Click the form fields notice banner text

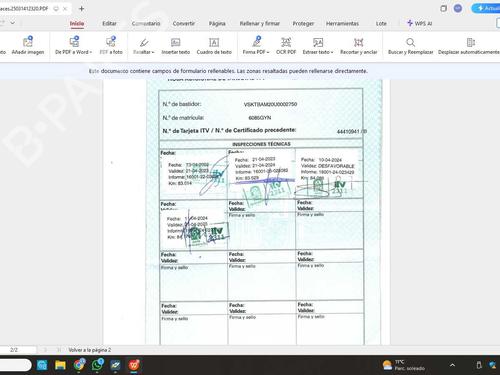click(x=228, y=71)
